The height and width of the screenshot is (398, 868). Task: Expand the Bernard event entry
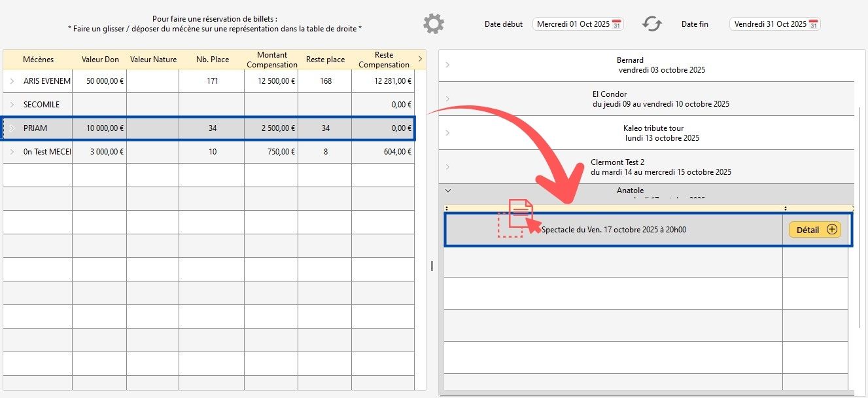tap(447, 65)
